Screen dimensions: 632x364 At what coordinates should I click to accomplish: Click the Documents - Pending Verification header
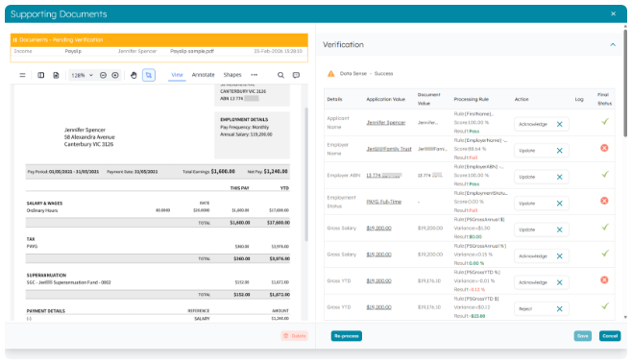click(x=158, y=40)
